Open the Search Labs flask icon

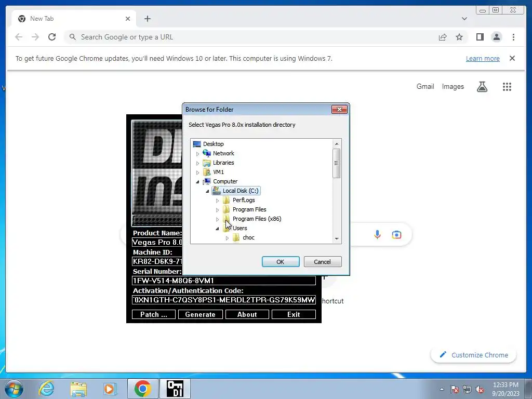482,87
